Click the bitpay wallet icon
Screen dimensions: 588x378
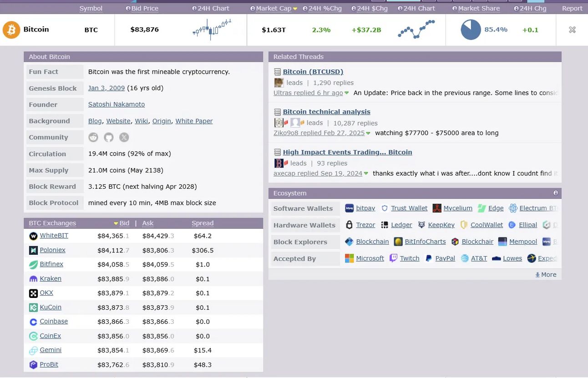(x=350, y=208)
